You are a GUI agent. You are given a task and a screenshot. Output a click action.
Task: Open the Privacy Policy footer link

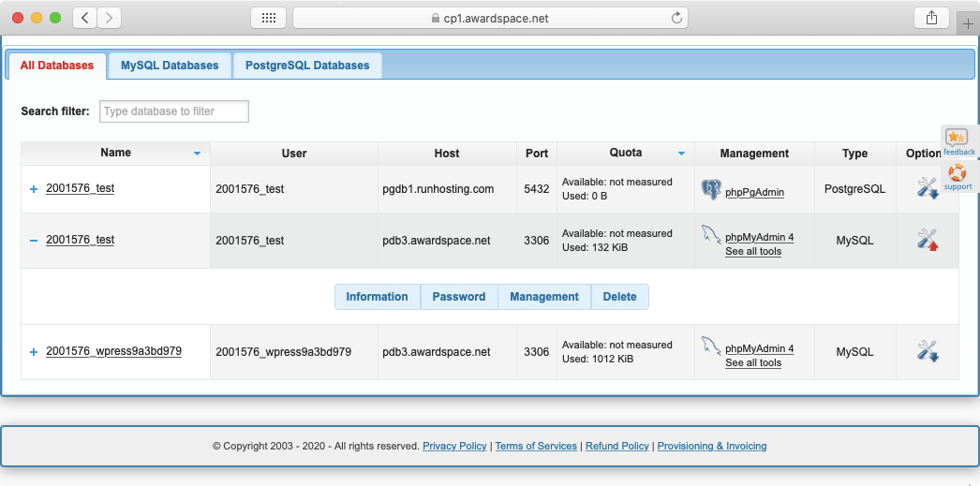coord(454,446)
